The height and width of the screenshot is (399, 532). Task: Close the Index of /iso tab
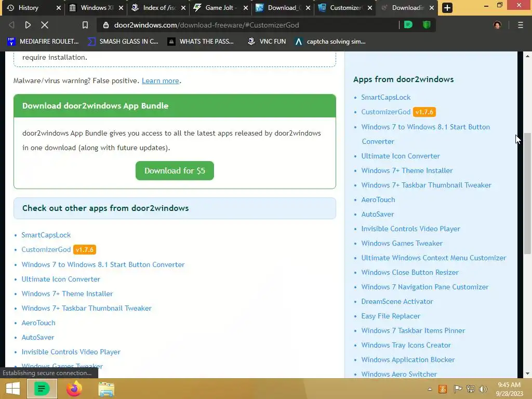(183, 8)
